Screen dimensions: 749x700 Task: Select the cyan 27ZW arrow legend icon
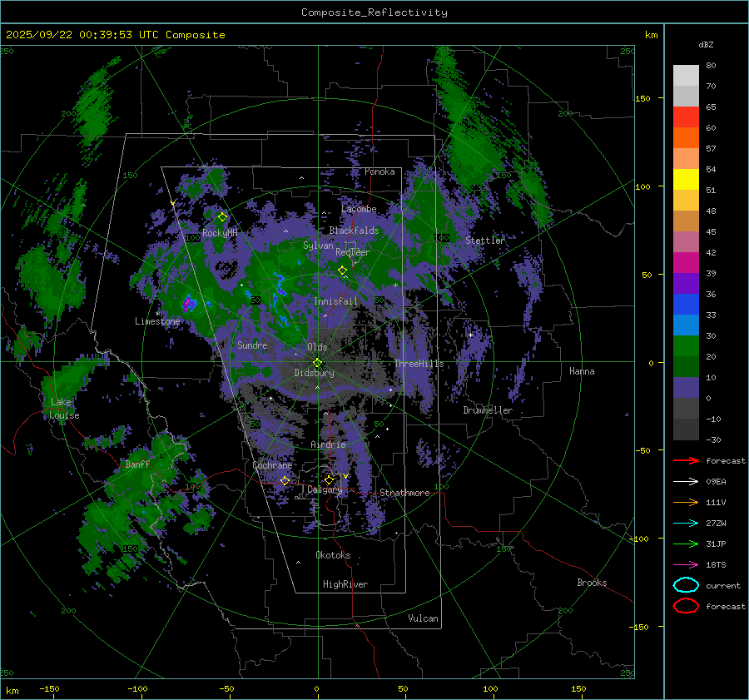coord(685,523)
